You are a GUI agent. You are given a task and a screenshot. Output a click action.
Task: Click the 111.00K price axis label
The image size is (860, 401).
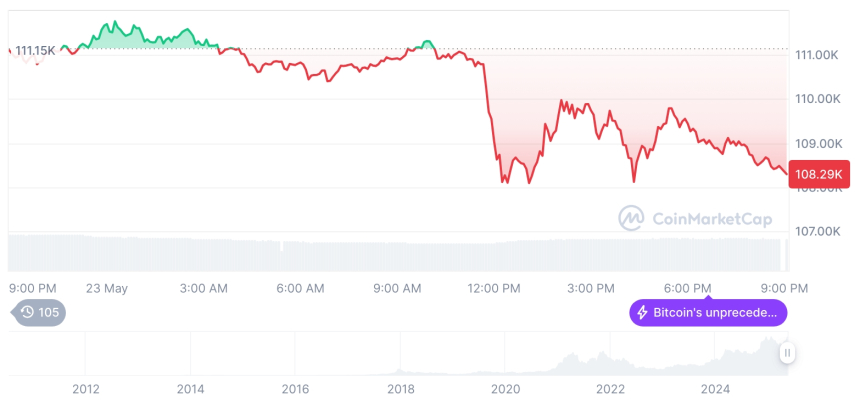pyautogui.click(x=816, y=55)
